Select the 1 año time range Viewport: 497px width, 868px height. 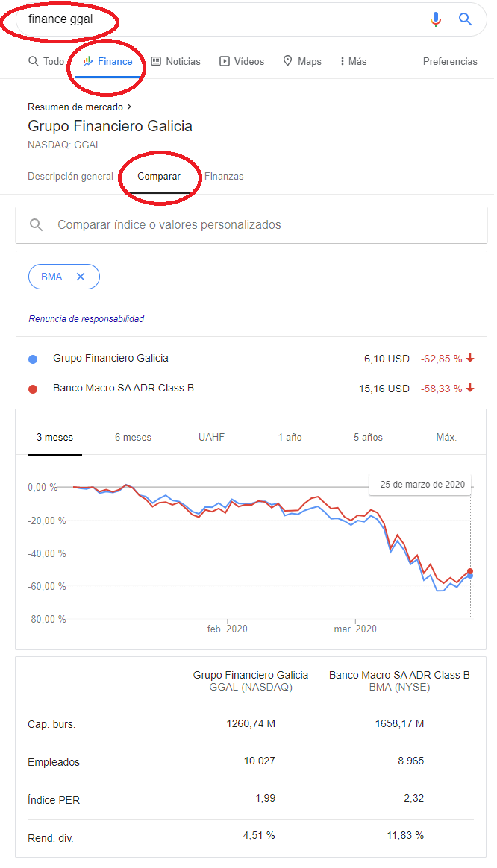[x=290, y=437]
